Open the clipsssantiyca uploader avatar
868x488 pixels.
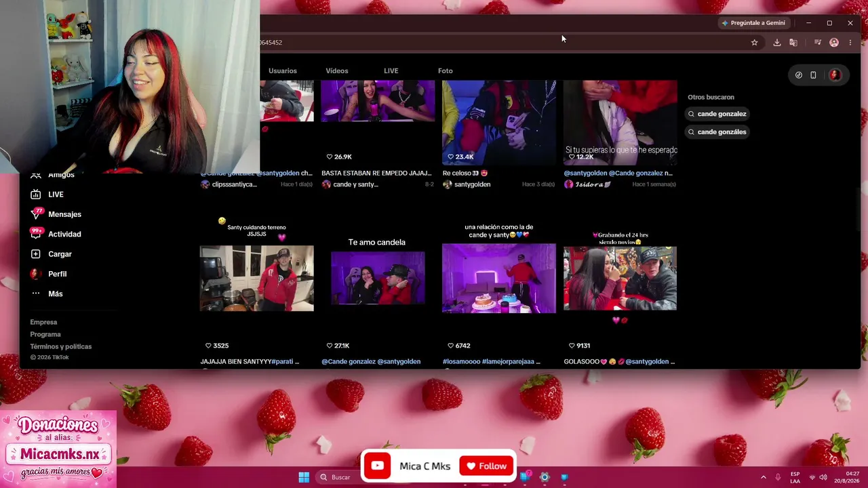tap(205, 184)
